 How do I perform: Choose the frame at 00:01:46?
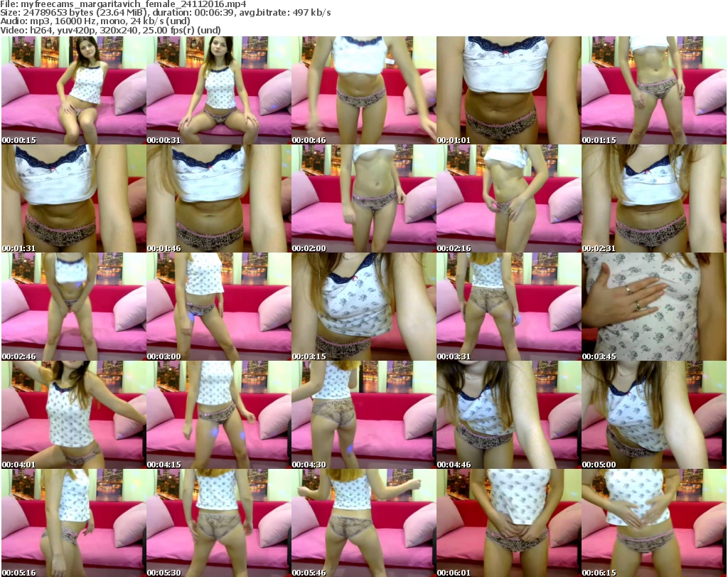(x=219, y=198)
